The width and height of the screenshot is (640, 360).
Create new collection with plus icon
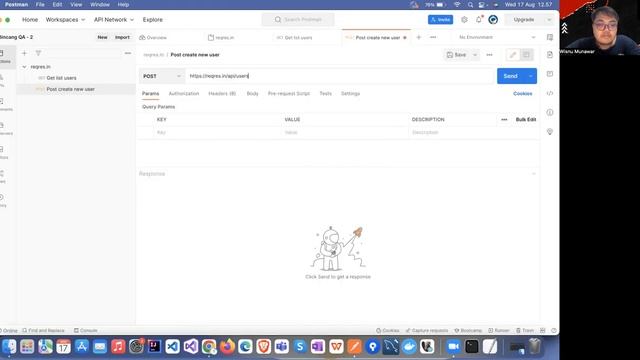(x=24, y=53)
